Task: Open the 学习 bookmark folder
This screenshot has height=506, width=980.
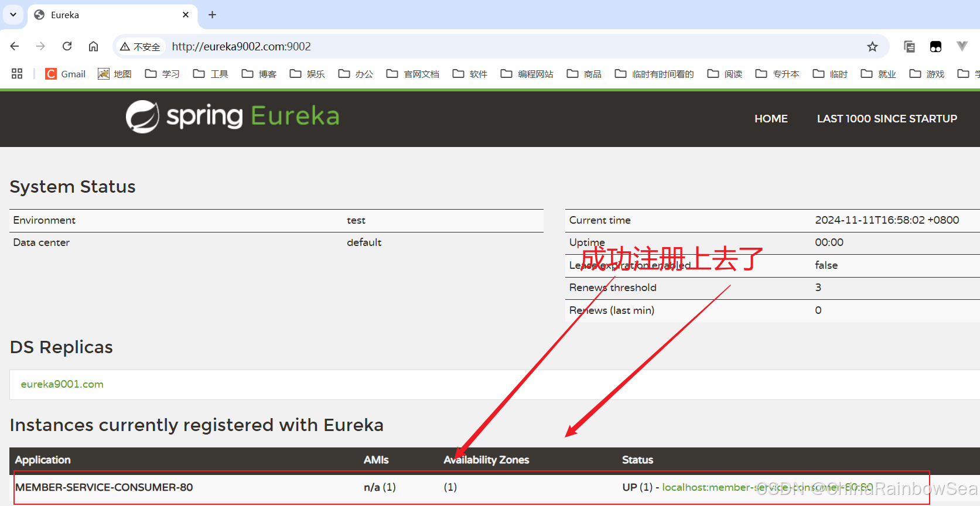Action: [x=162, y=74]
